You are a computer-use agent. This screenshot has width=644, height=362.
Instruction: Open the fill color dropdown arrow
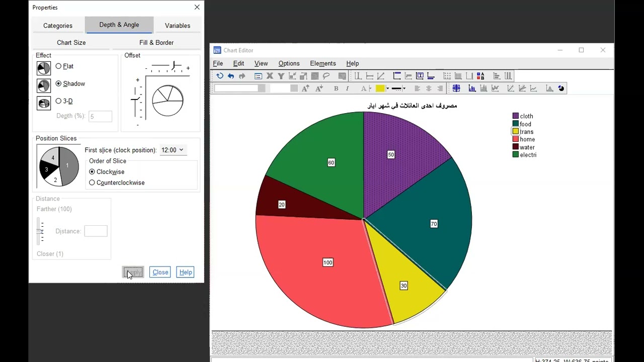(387, 88)
